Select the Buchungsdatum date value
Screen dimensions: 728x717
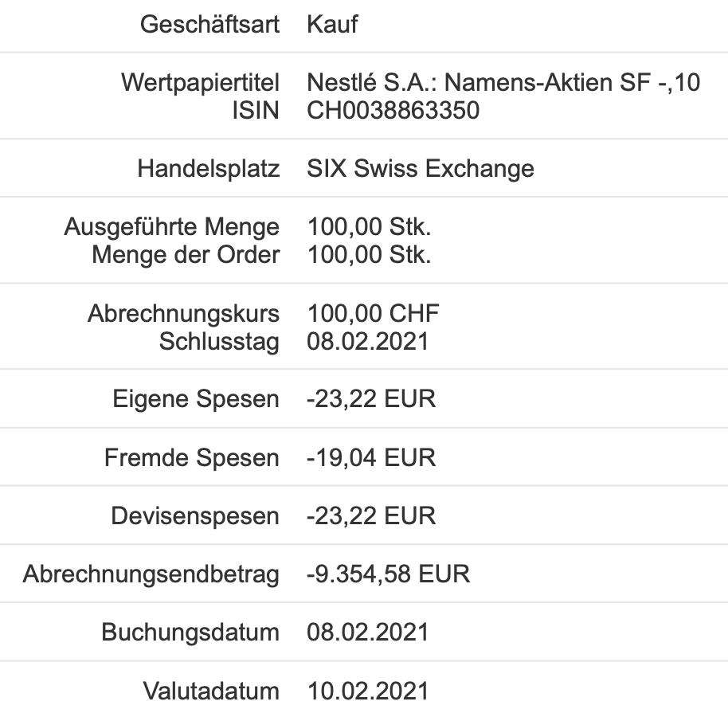coord(368,633)
